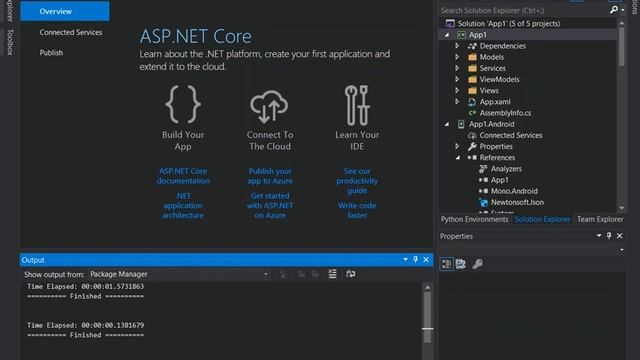Click the Search Solution Explorer field
This screenshot has width=640, height=360.
(x=524, y=11)
